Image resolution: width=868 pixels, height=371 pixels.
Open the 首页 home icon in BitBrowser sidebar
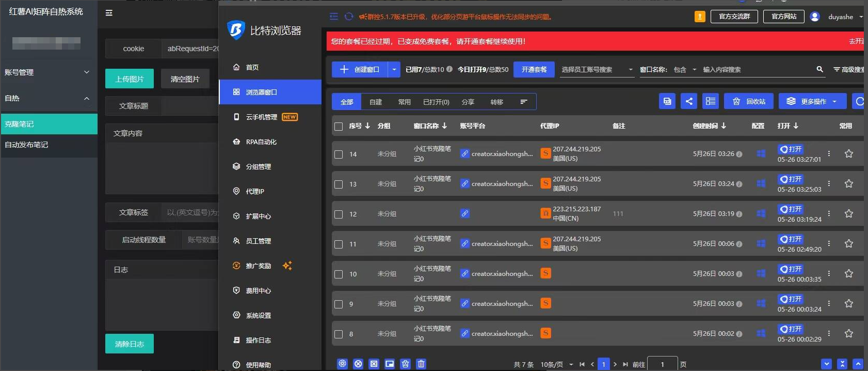[236, 67]
